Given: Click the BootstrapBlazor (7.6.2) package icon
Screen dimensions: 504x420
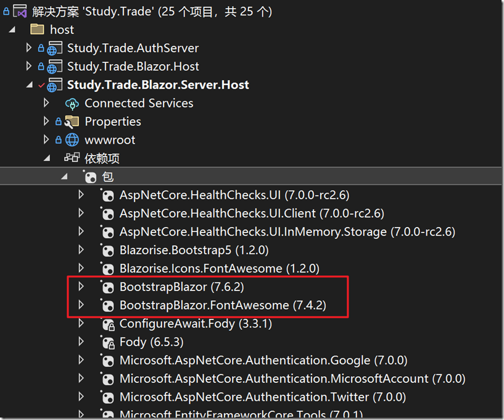Looking at the screenshot, I should [x=107, y=287].
